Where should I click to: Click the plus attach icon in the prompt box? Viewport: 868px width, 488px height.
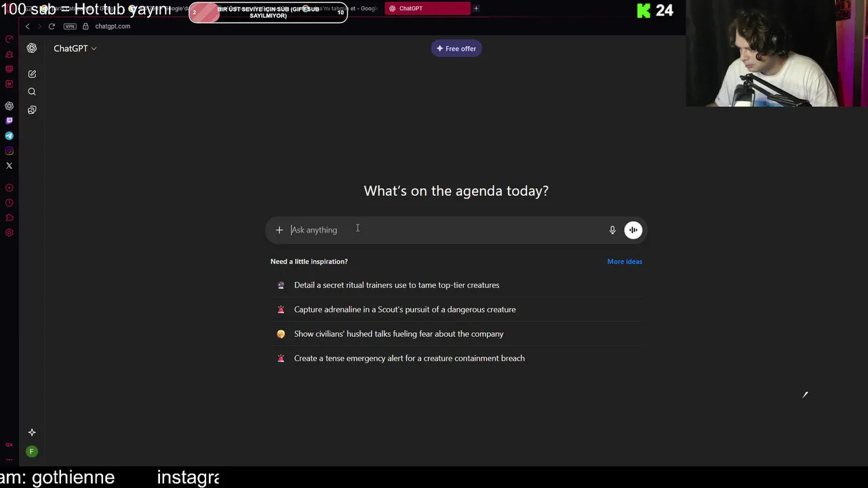tap(279, 230)
